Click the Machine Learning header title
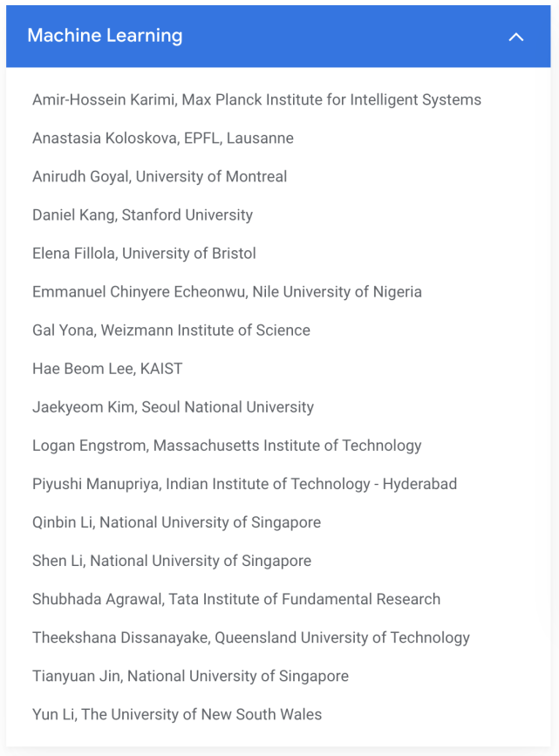Screen dimensions: 559x756 coord(105,36)
